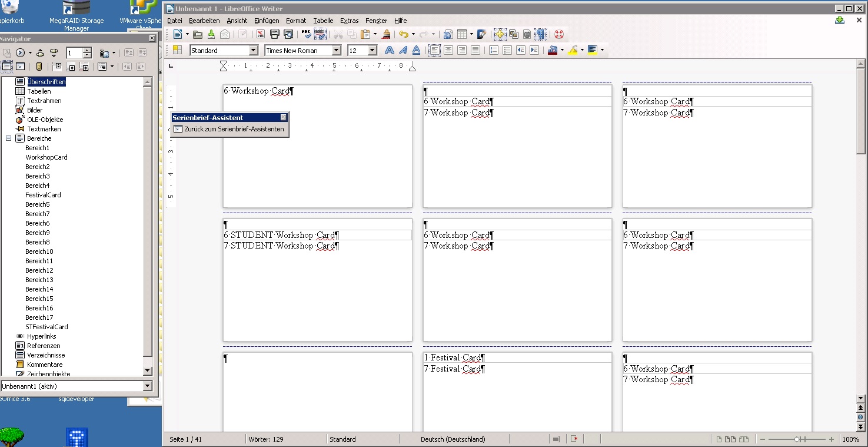
Task: Click Zurück zum Serienbrief-Assistenten button
Action: (x=230, y=129)
